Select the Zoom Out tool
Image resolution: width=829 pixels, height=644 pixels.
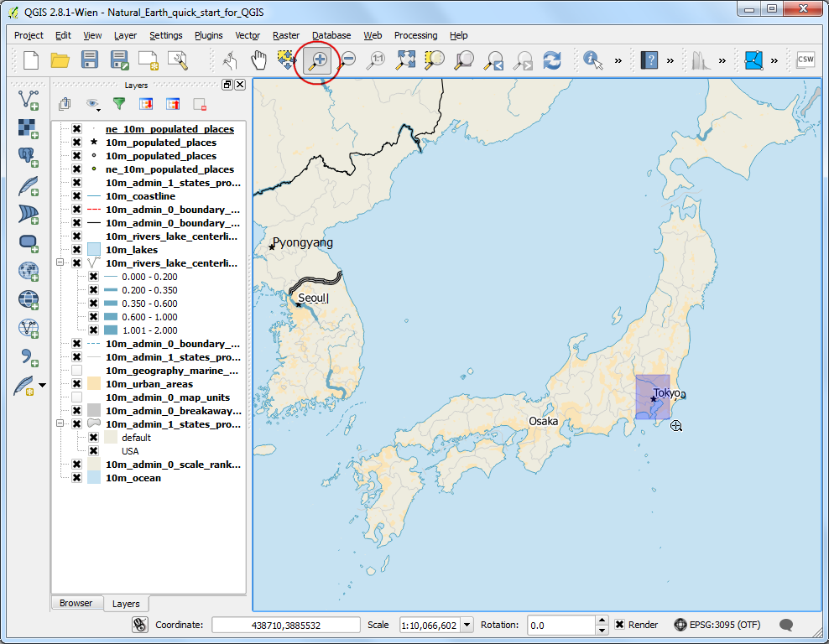(x=347, y=60)
